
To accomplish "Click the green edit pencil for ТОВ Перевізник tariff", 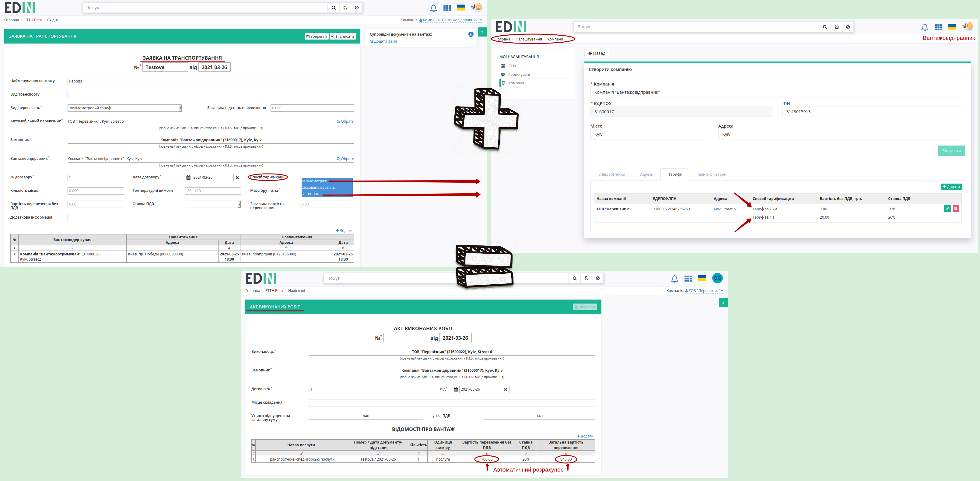I will tap(947, 209).
